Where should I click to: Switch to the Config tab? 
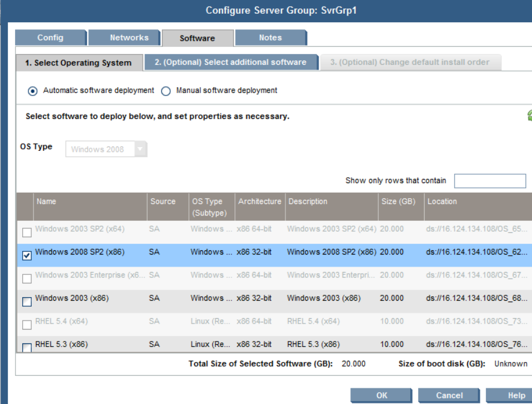click(x=50, y=38)
